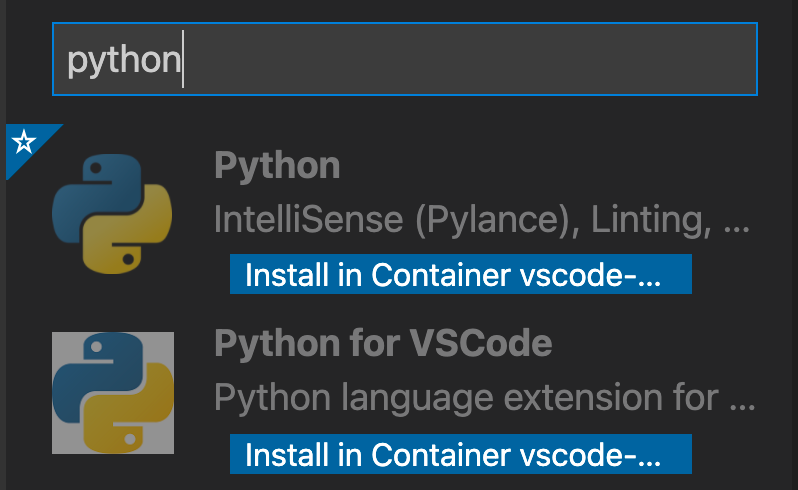Click the Python extension logo icon
The height and width of the screenshot is (490, 798).
click(x=112, y=213)
